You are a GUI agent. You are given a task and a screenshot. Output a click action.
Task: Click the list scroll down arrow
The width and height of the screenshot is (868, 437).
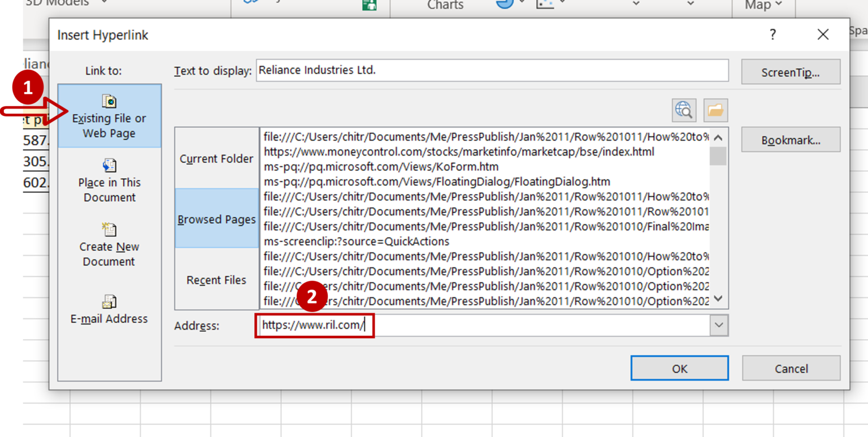[x=718, y=298]
